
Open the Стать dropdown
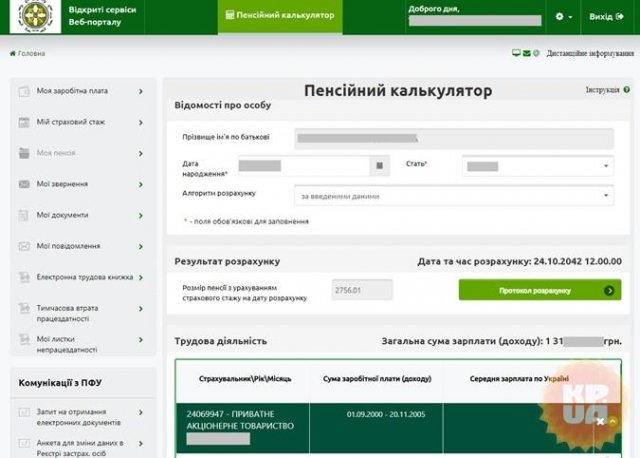tap(538, 166)
